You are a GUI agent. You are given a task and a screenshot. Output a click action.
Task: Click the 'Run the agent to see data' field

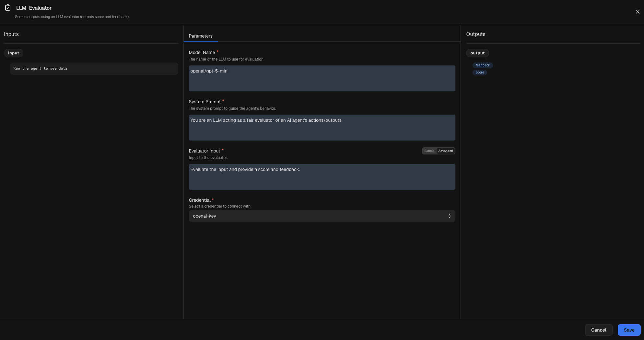point(94,68)
